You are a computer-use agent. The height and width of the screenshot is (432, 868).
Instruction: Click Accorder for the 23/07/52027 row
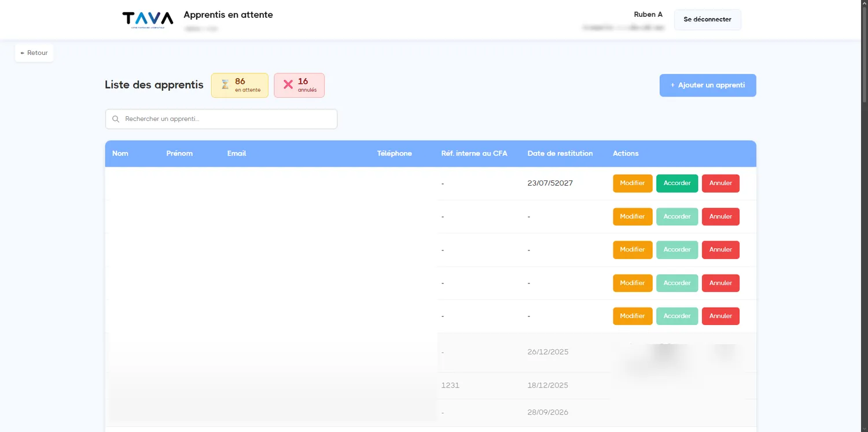(677, 183)
